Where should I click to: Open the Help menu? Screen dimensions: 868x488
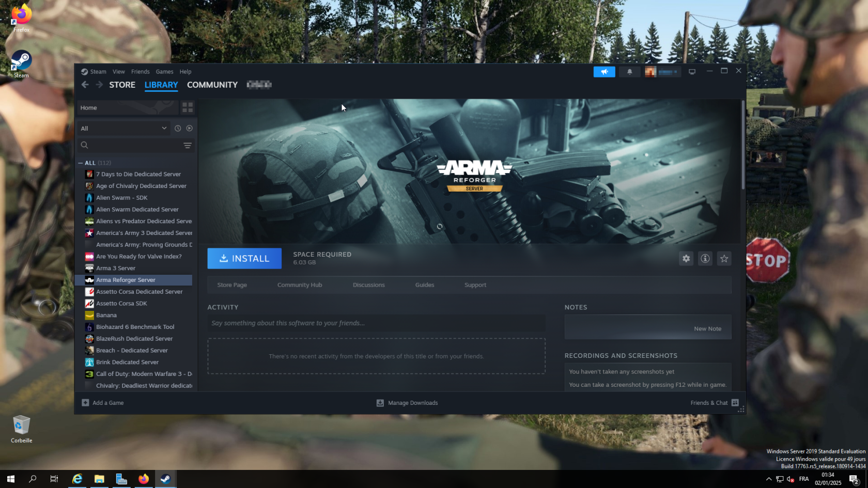tap(185, 72)
